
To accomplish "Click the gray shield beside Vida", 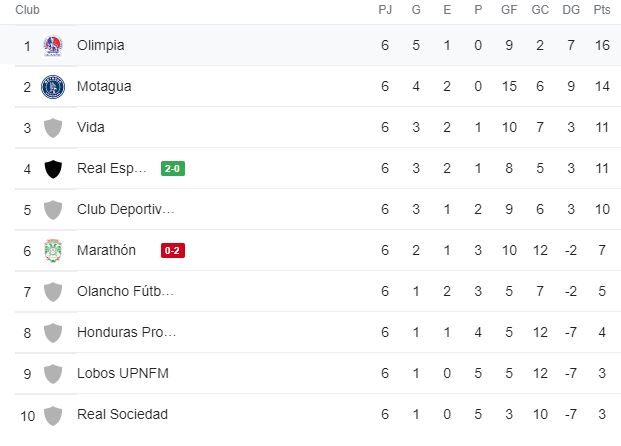I will [53, 128].
